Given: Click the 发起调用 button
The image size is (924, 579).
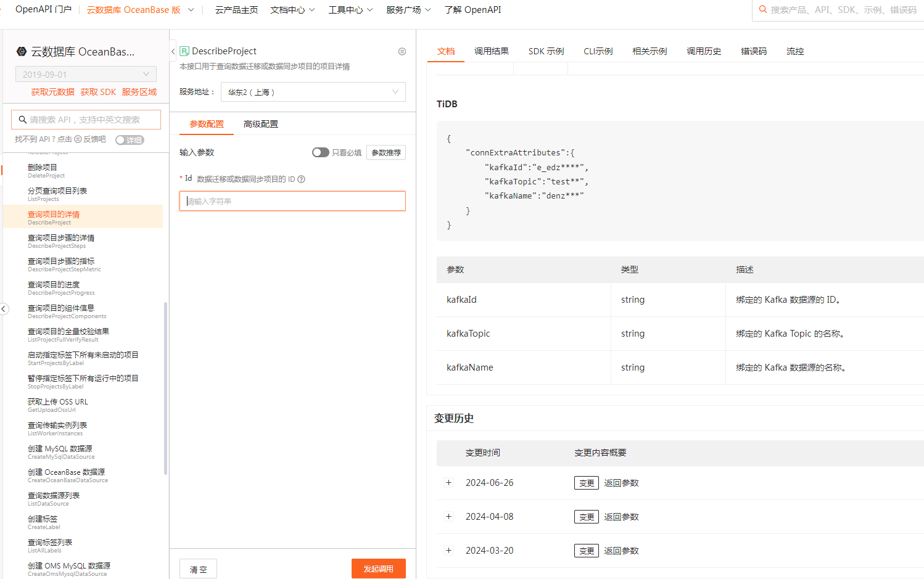Looking at the screenshot, I should 379,569.
